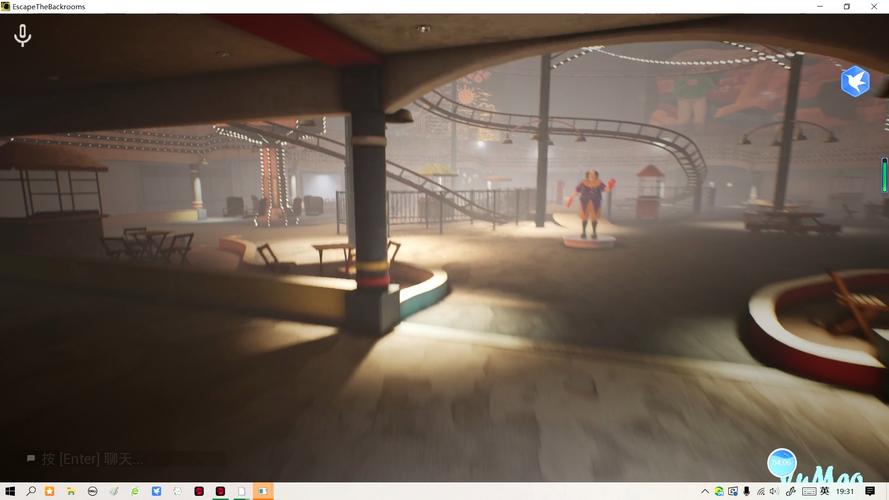
Task: Open the grey feather icon in taskbar
Action: 114,491
